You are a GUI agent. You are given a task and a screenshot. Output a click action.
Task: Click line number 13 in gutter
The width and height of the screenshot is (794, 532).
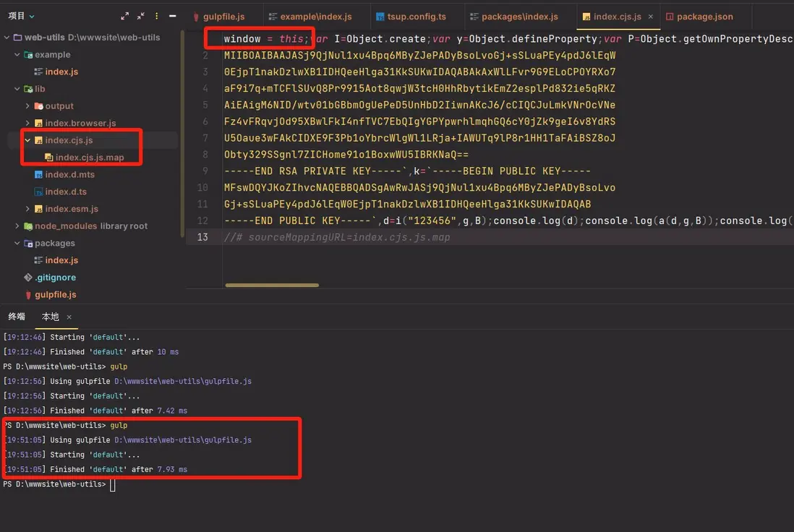point(202,237)
